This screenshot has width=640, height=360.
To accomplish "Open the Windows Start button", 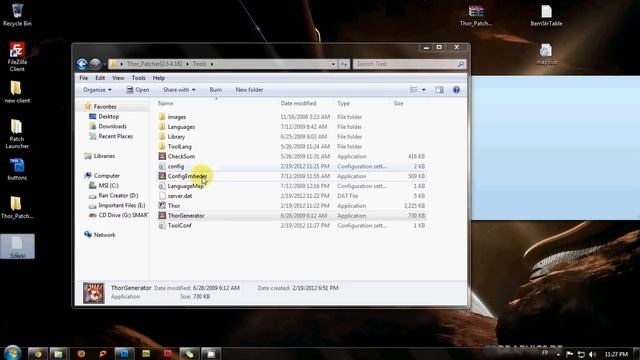I will 12,353.
